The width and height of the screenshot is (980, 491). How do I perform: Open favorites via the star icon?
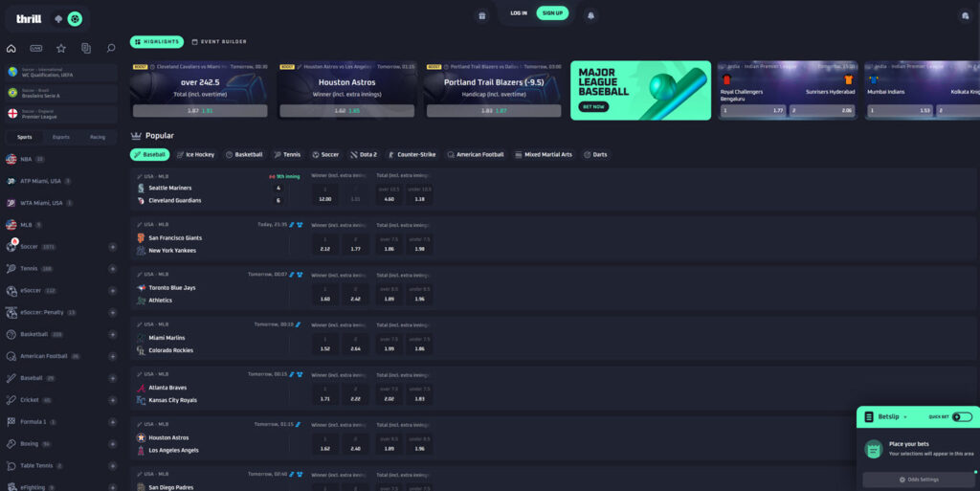point(61,48)
